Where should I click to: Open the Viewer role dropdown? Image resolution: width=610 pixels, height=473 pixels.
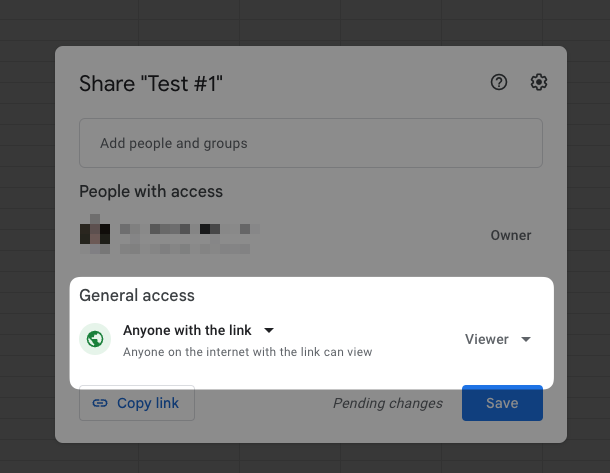[498, 339]
